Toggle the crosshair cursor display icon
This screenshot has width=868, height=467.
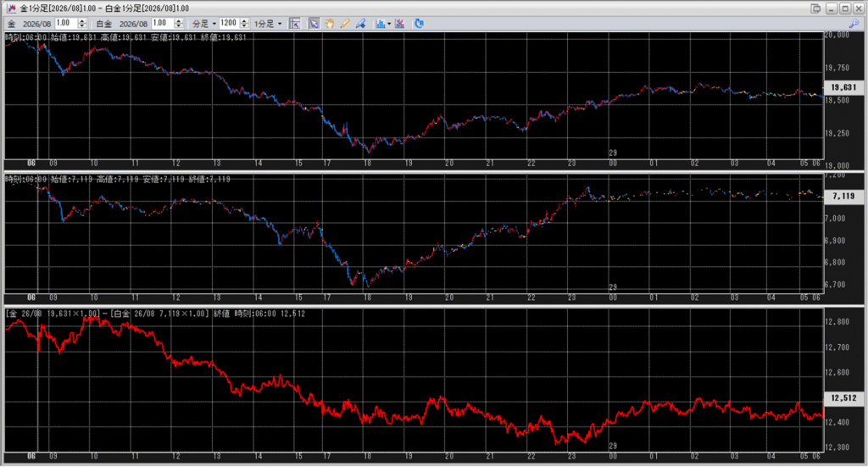click(294, 24)
